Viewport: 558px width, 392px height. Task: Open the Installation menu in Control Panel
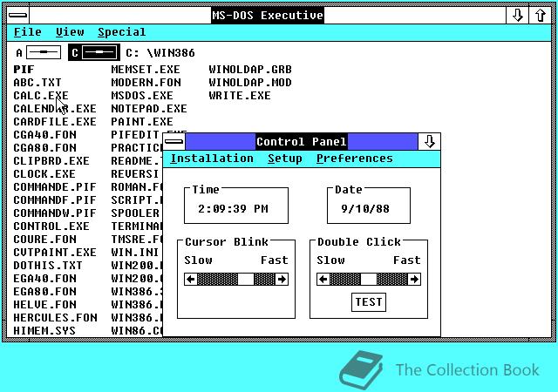point(212,159)
